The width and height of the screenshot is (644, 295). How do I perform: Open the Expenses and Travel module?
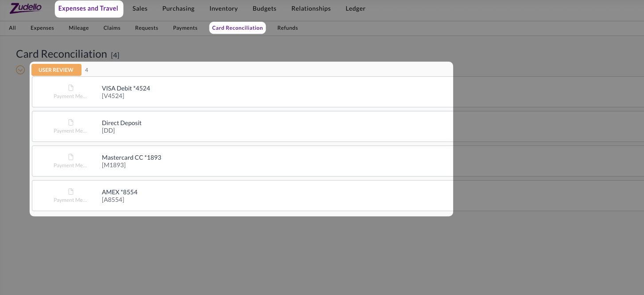(x=89, y=8)
